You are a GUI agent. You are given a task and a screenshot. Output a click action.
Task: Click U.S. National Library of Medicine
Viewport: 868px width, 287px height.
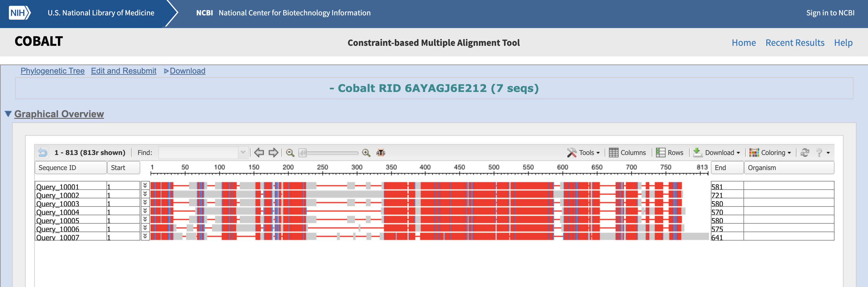click(x=101, y=13)
